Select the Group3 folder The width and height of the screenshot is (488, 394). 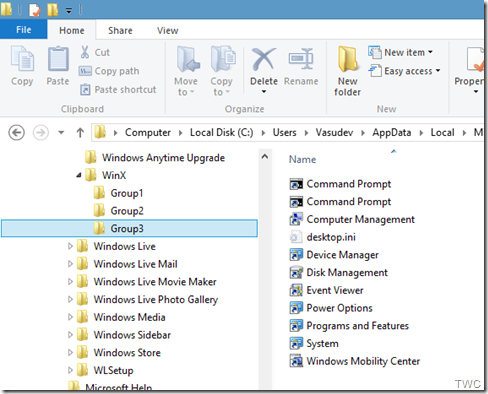(129, 228)
